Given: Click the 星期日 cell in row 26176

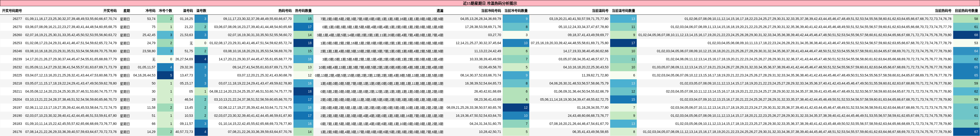Looking at the screenshot, I should click(125, 132).
